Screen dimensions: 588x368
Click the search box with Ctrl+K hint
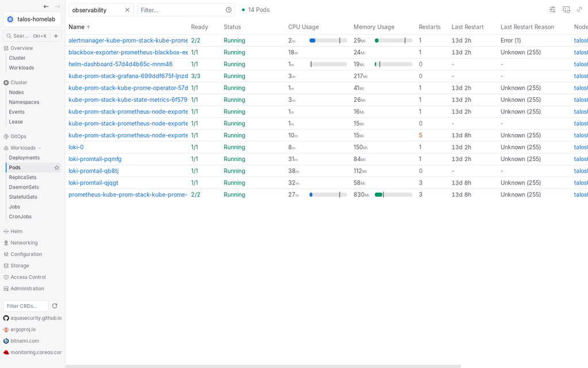pos(26,36)
